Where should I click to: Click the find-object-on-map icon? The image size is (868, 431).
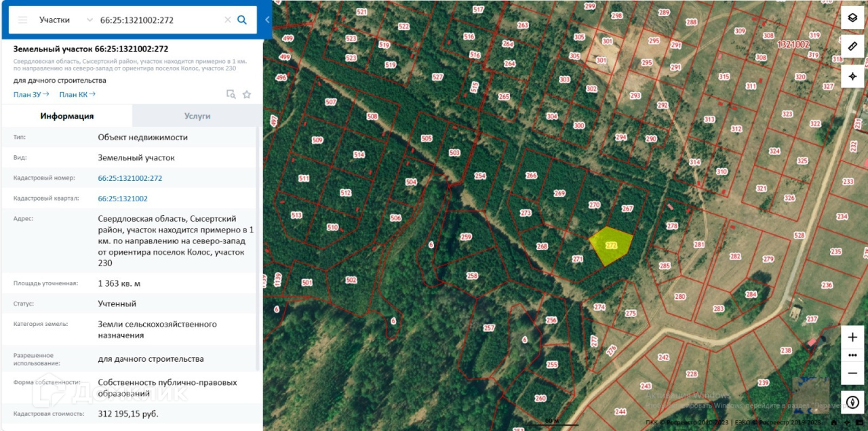coord(231,94)
